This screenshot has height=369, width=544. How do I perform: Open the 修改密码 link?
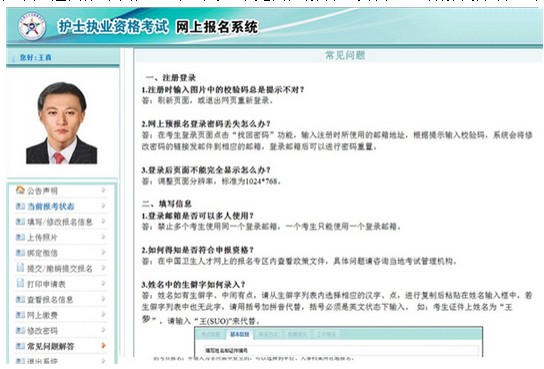42,331
